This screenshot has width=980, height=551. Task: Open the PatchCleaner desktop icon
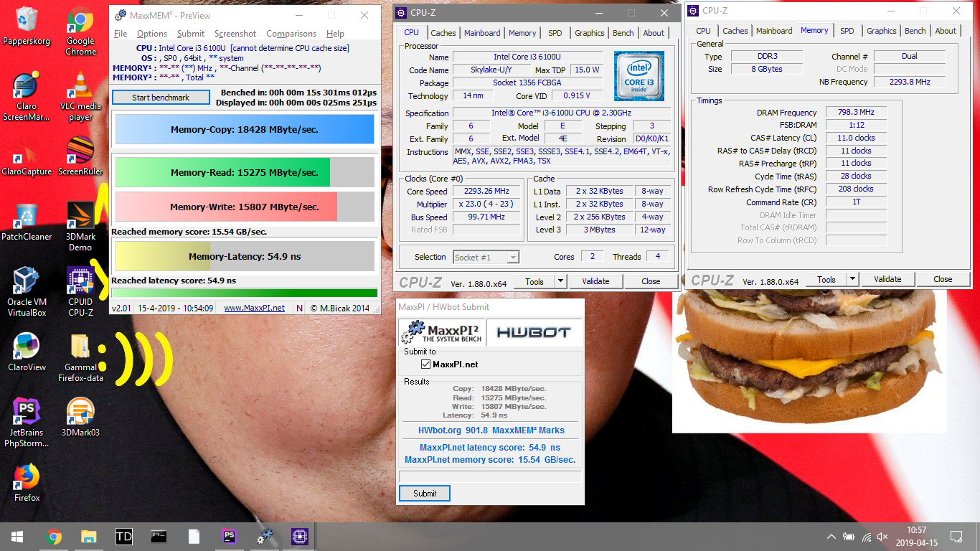pyautogui.click(x=27, y=220)
